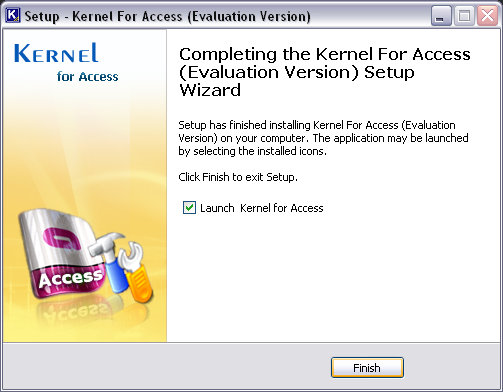503x392 pixels.
Task: Click the orange wrench icon
Action: coord(137,272)
